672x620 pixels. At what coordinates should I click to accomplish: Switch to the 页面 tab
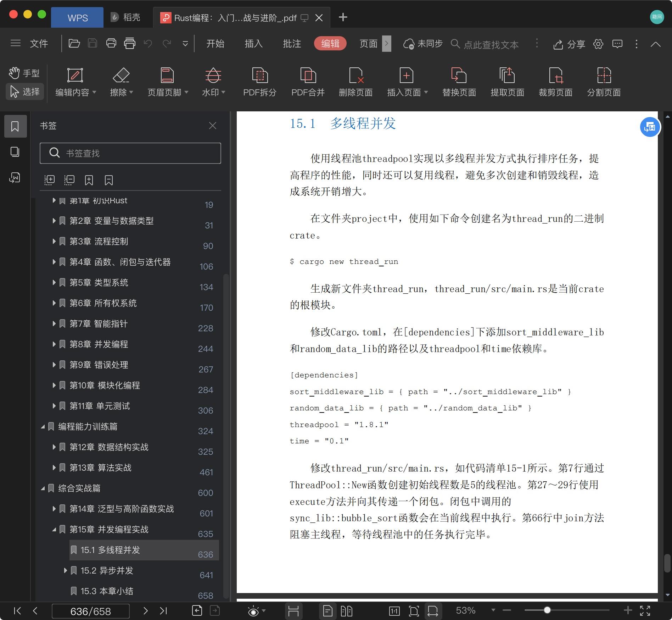368,43
